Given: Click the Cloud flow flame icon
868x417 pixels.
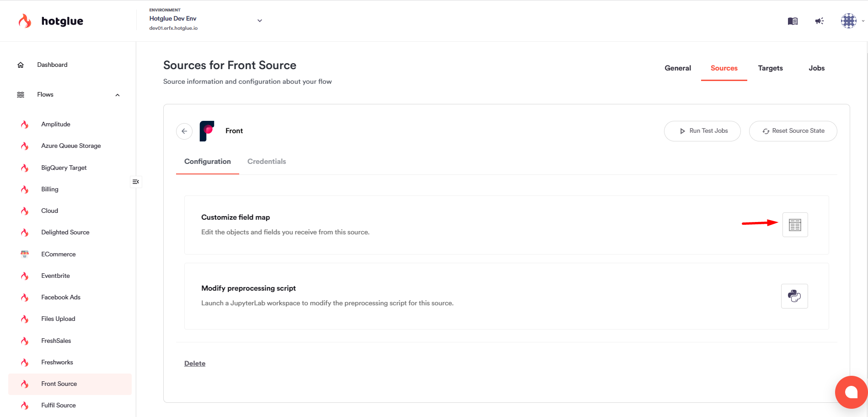Looking at the screenshot, I should (x=25, y=211).
